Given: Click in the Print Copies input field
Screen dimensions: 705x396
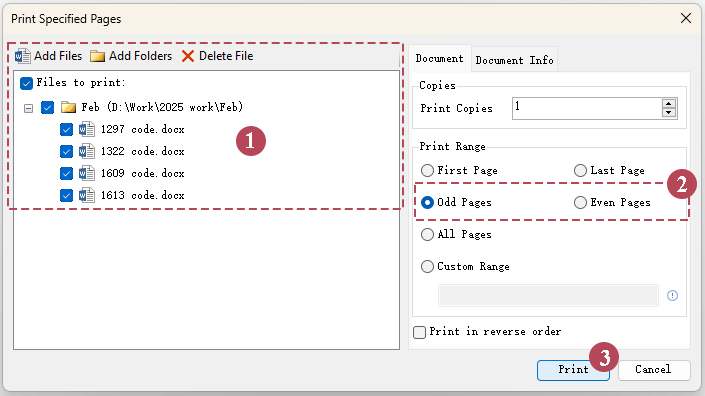Looking at the screenshot, I should (x=587, y=108).
